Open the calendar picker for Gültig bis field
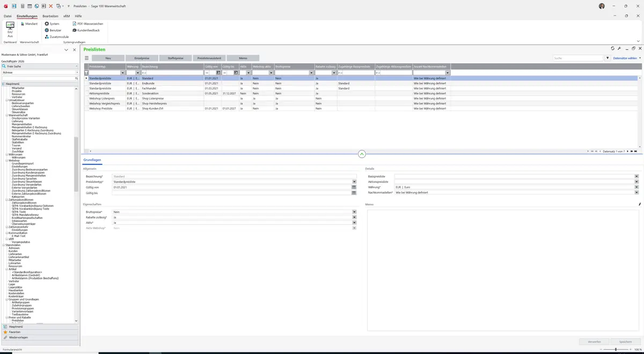This screenshot has width=644, height=354. [354, 193]
